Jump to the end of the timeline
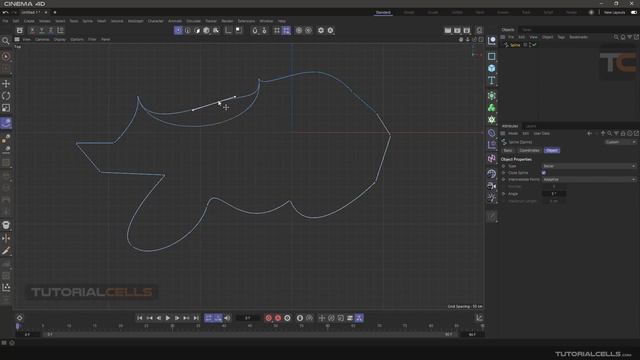Screen dimensions: 640x360 pyautogui.click(x=196, y=318)
